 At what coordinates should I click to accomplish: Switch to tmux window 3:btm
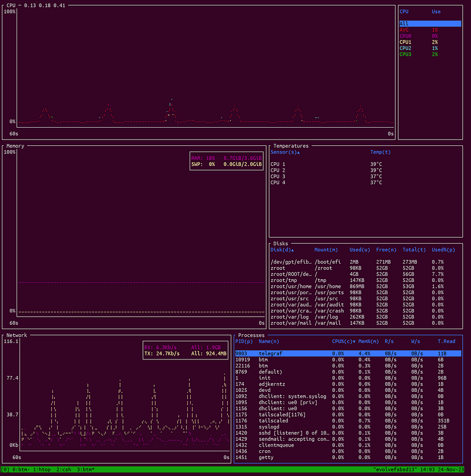click(85, 470)
